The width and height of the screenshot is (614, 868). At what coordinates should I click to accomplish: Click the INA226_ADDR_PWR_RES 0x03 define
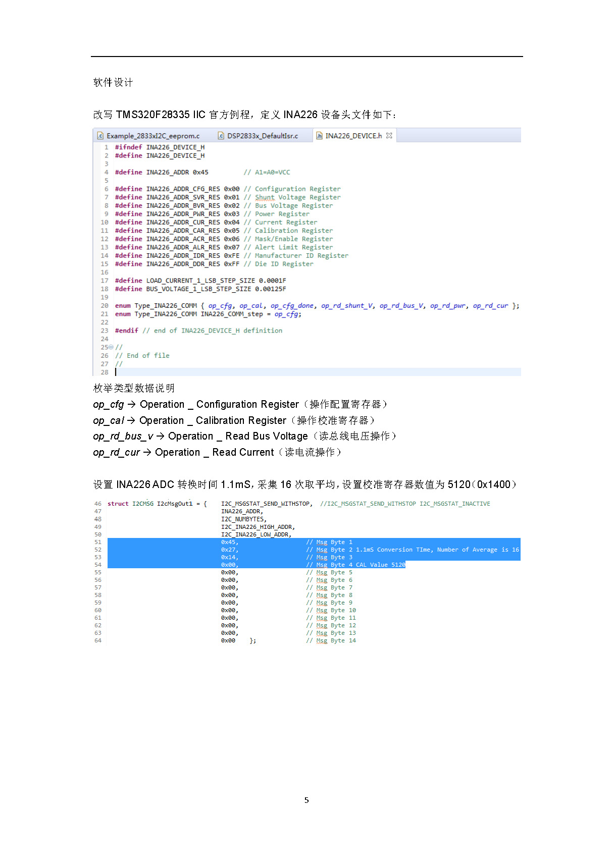(212, 214)
